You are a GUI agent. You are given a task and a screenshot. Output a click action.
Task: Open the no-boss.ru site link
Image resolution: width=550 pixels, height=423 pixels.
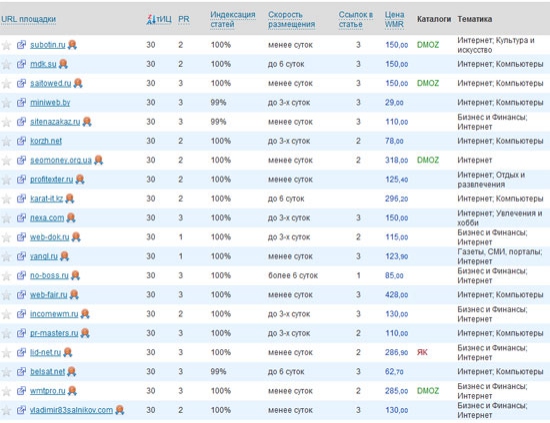coord(49,275)
